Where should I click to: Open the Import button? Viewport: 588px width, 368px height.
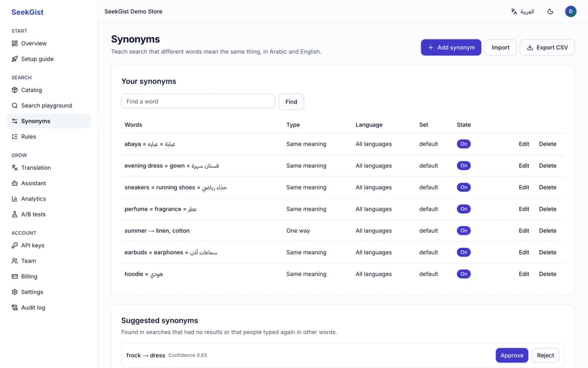point(500,48)
